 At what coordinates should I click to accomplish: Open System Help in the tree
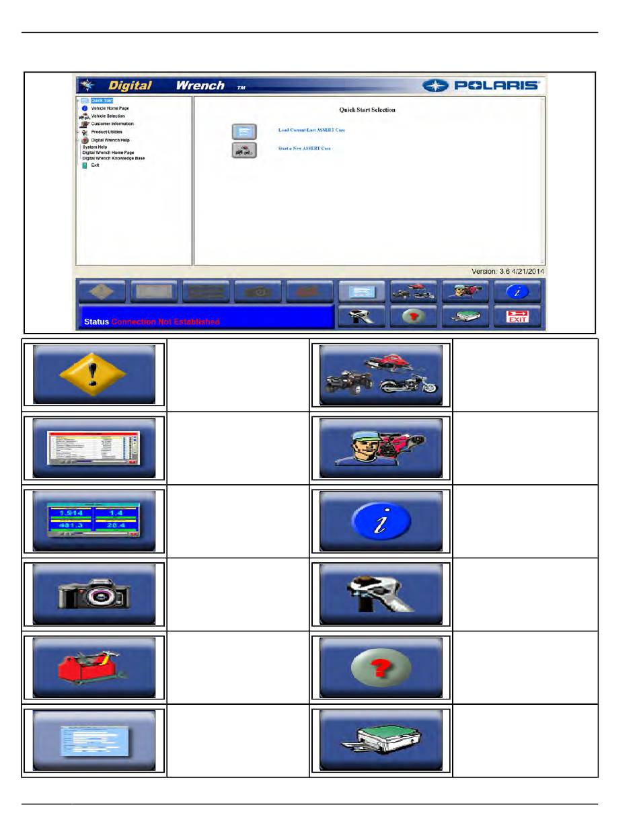(x=95, y=147)
